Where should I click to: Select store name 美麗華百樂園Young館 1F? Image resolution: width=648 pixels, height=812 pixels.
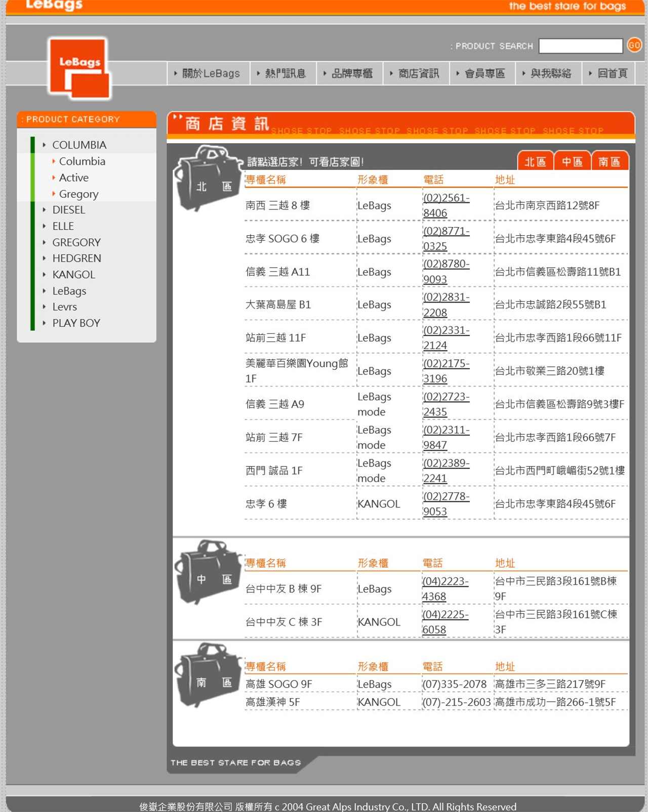click(297, 371)
